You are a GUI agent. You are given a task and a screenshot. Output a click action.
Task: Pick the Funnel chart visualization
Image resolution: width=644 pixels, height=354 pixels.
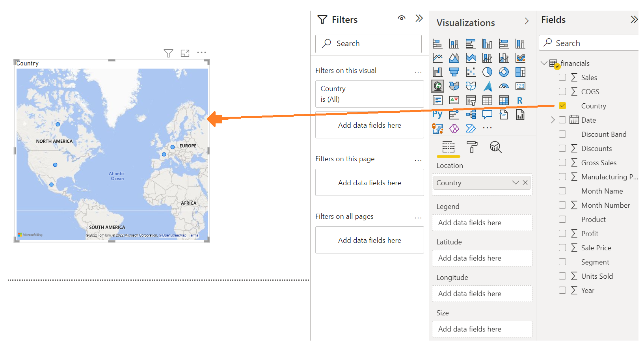point(454,72)
